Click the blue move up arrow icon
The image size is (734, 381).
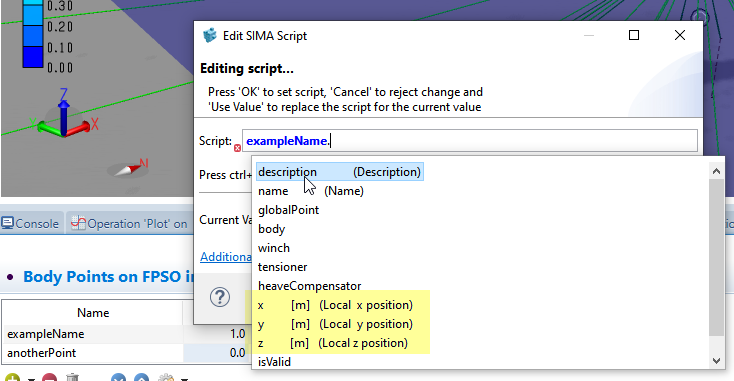[141, 378]
